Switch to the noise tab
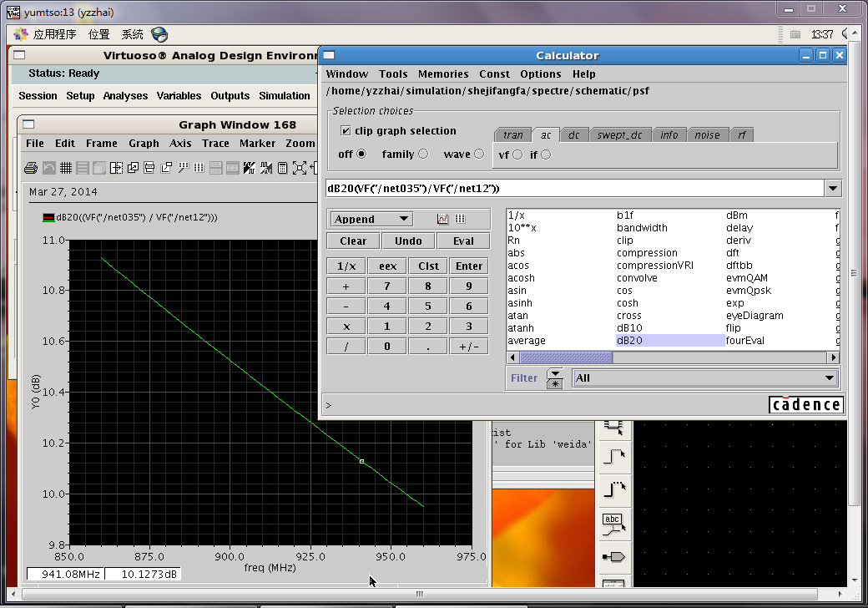The image size is (868, 608). [707, 135]
